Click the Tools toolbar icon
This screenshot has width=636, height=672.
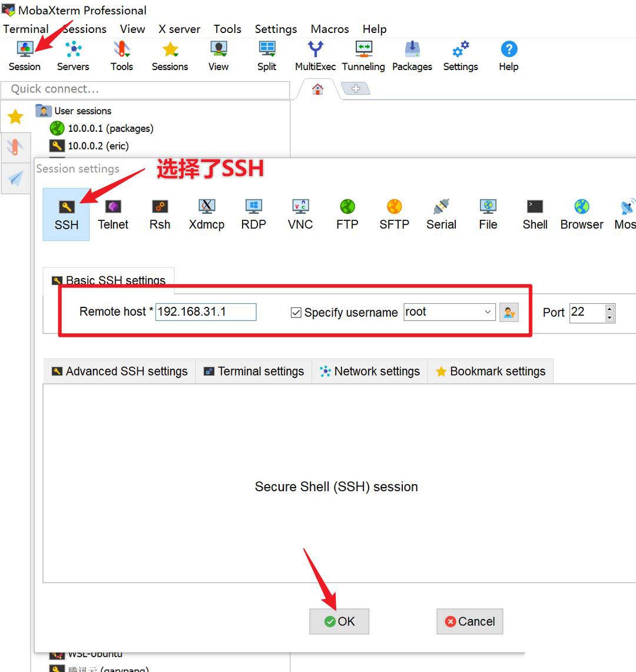tap(122, 56)
